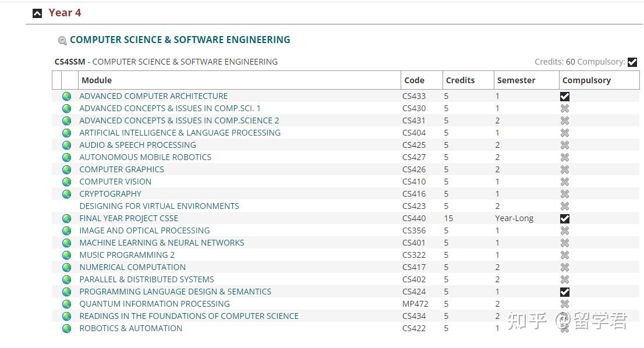644x348 pixels.
Task: Sort table by Module column header
Action: [x=97, y=80]
